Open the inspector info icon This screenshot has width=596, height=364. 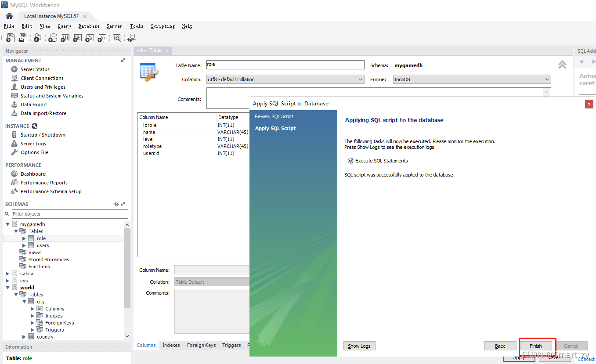click(38, 38)
